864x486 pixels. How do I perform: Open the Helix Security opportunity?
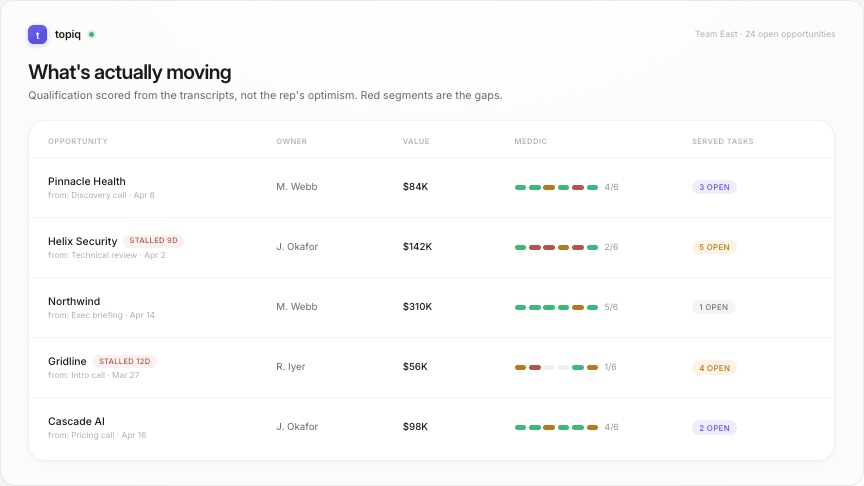(x=83, y=241)
